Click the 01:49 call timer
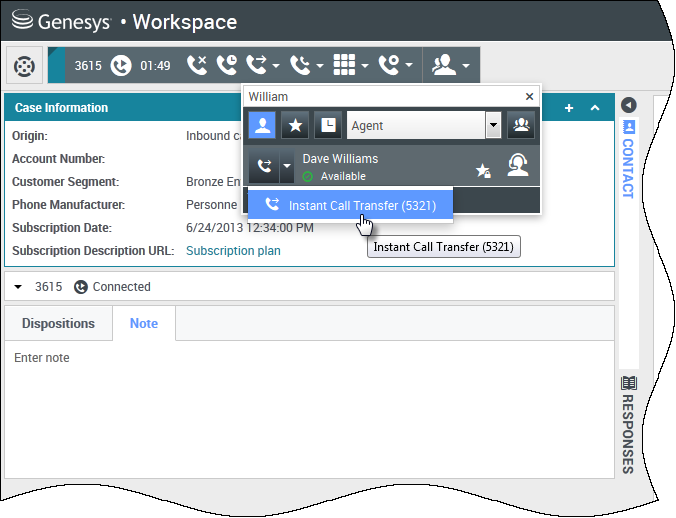The image size is (676, 518). pos(155,66)
